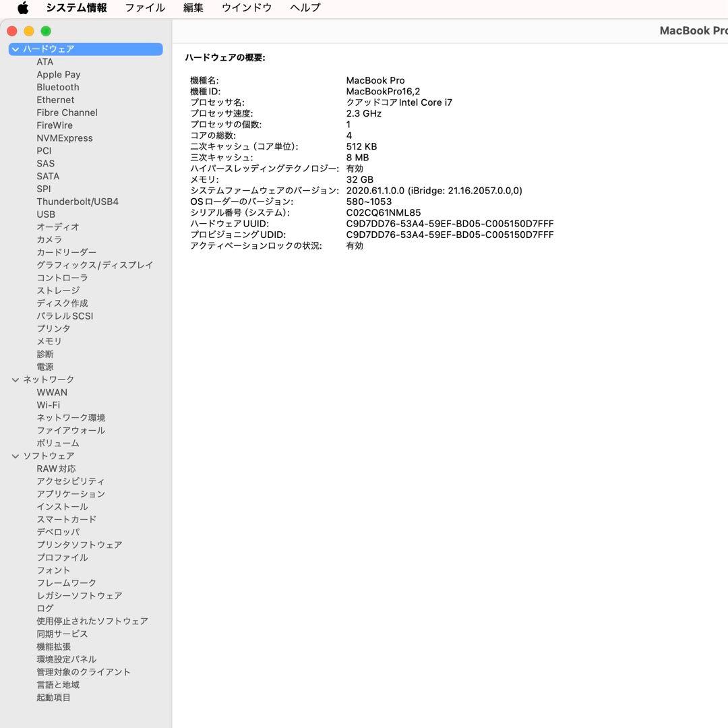Select ファイアウォール in the sidebar
The image size is (728, 728).
pos(71,430)
